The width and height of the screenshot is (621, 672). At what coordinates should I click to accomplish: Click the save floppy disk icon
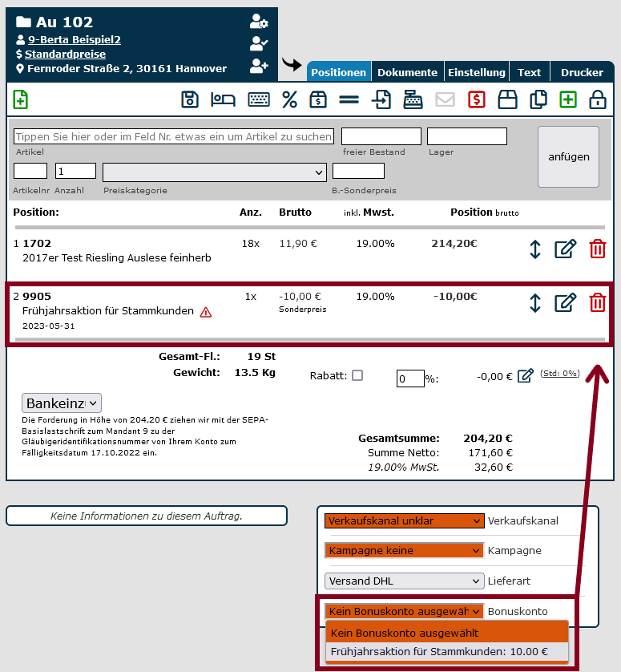coord(190,99)
